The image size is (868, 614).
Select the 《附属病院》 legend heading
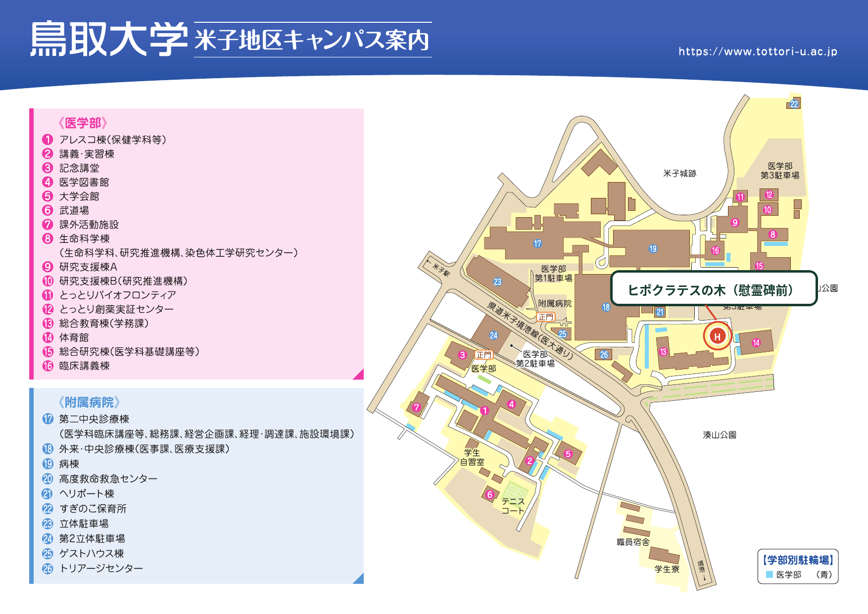point(89,402)
